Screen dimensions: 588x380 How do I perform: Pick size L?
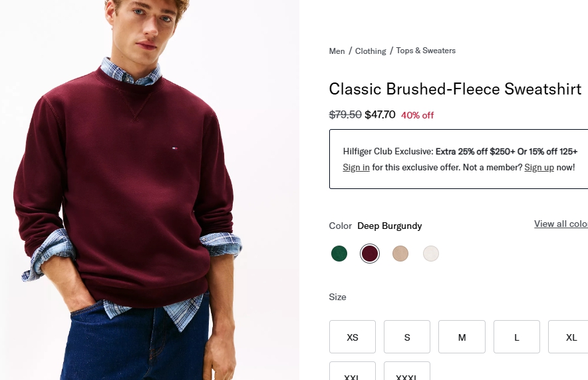[516, 337]
